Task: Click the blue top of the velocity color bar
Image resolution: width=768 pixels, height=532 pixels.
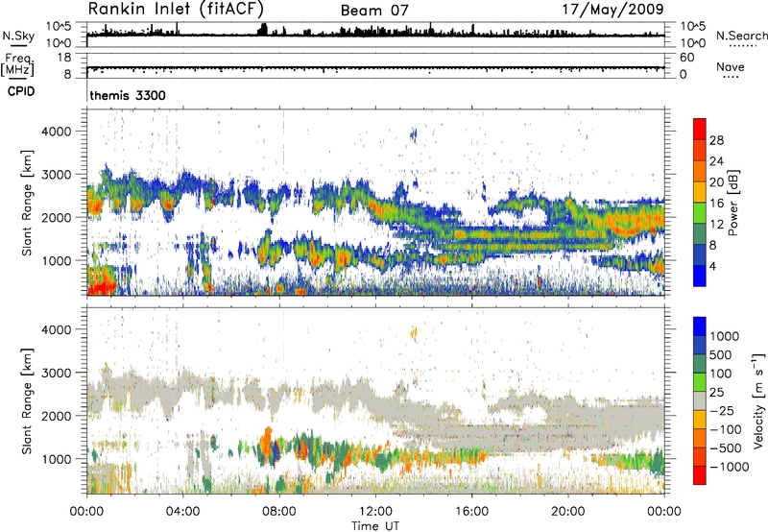Action: coord(700,326)
